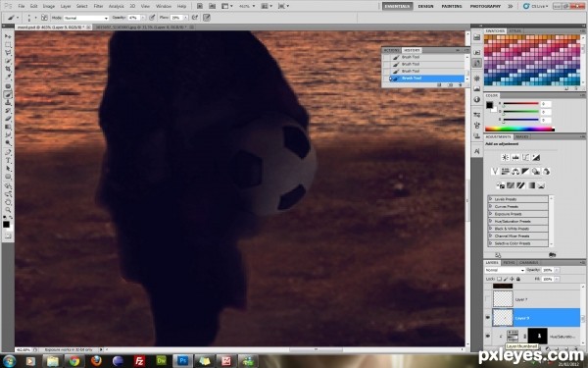Viewport: 588px width, 368px height.
Task: Add a Curves adjustment from the Adjustments panel
Action: pos(525,157)
